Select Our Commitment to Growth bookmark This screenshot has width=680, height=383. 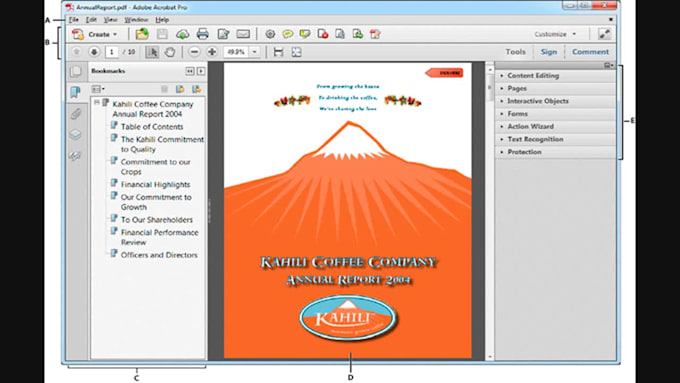coord(156,202)
